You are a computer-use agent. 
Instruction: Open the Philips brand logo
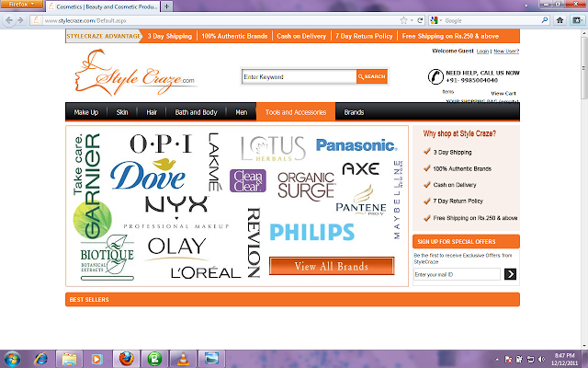point(312,232)
